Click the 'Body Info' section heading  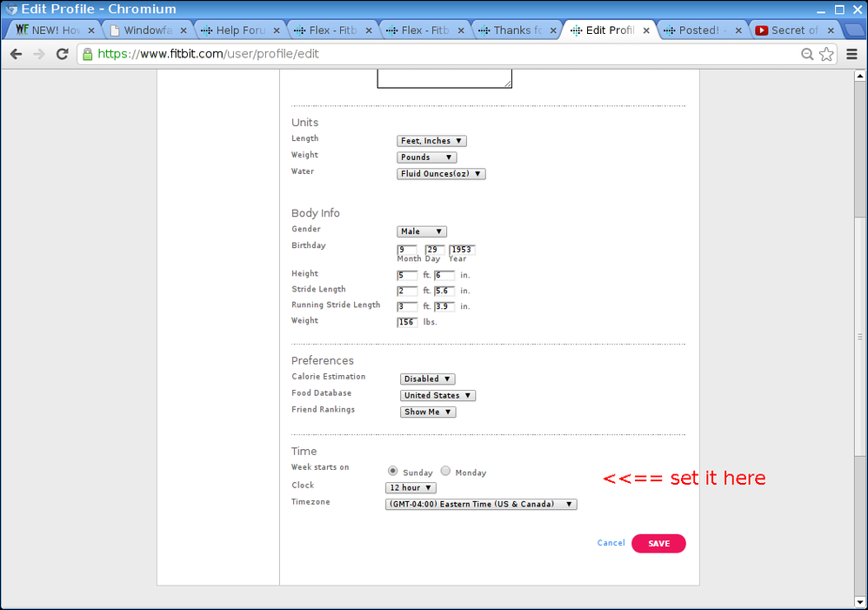coord(316,213)
